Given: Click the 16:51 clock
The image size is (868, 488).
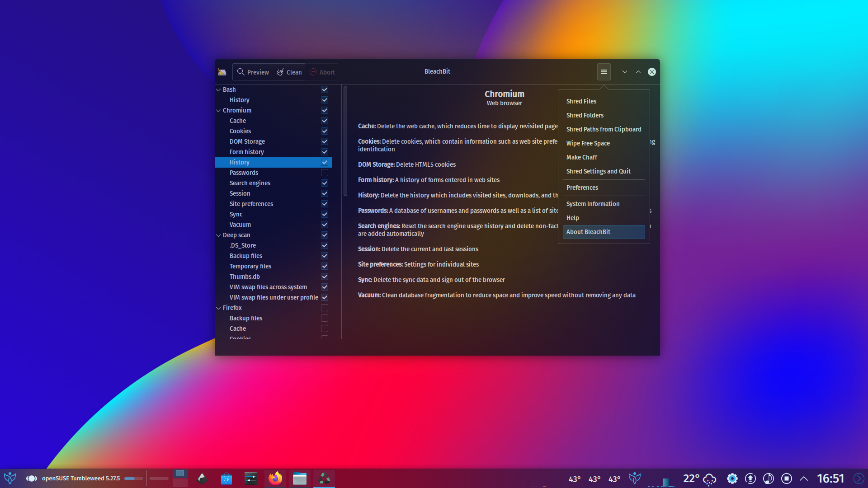Looking at the screenshot, I should point(830,479).
